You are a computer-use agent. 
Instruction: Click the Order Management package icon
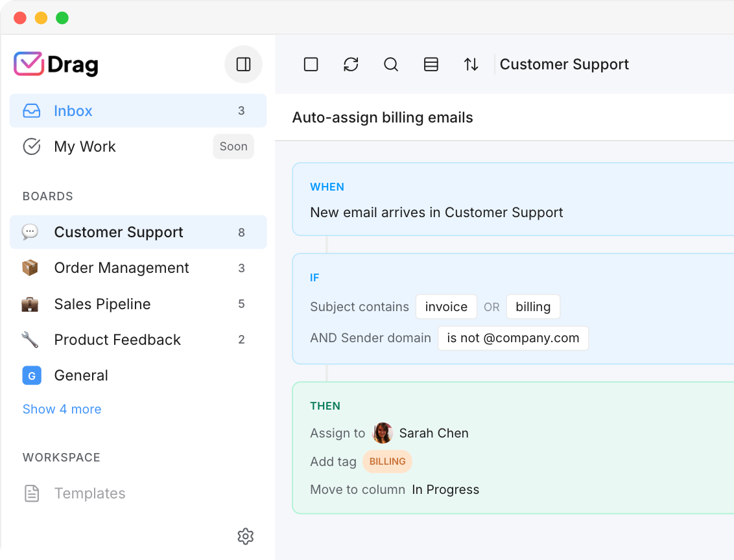pos(30,268)
